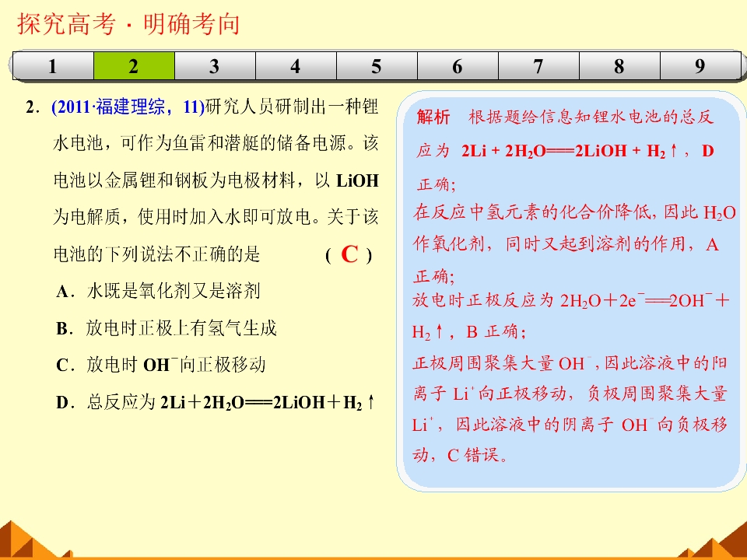This screenshot has width=747, height=560.
Task: Click the red answer C in parentheses
Action: click(x=349, y=254)
